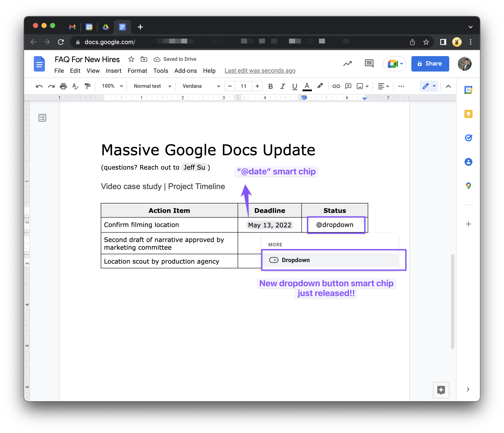The image size is (504, 433).
Task: Open Calendar side panel icon
Action: coord(468,90)
